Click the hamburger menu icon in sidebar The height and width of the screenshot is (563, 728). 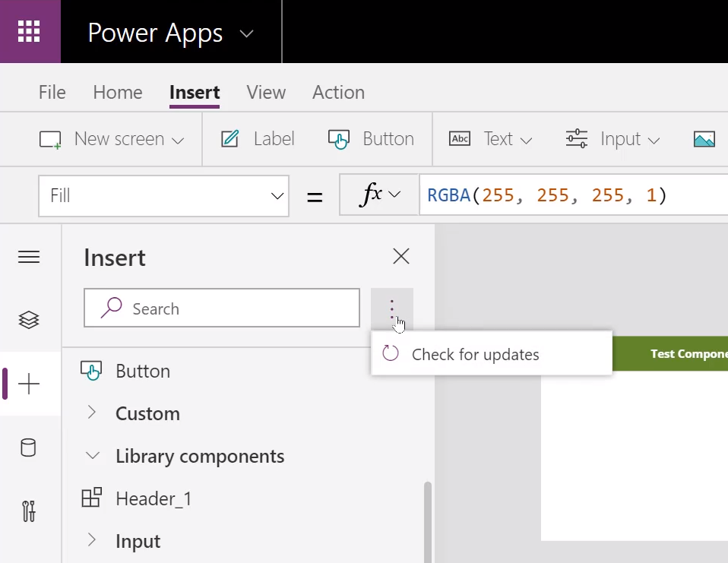[29, 257]
